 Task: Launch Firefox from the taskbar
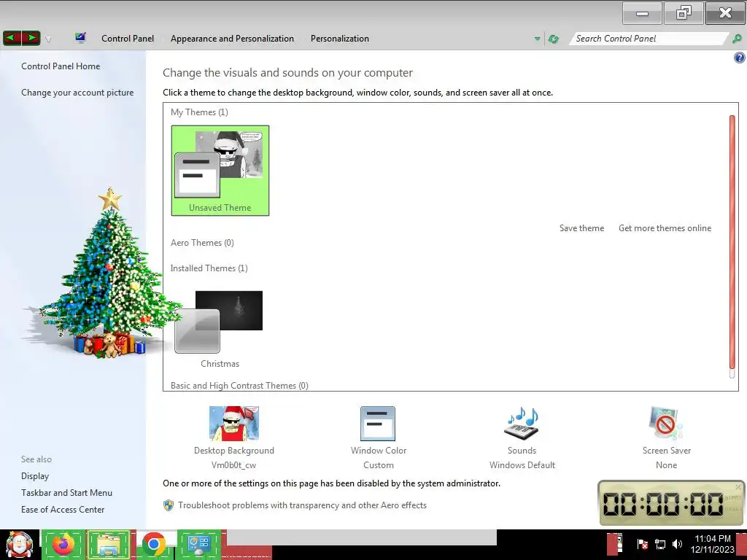[x=63, y=544]
